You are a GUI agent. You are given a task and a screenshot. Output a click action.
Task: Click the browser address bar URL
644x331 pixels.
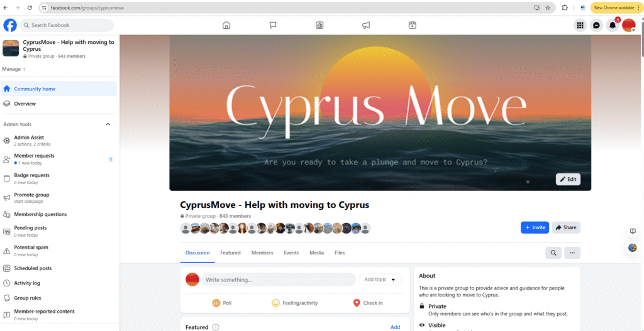87,8
